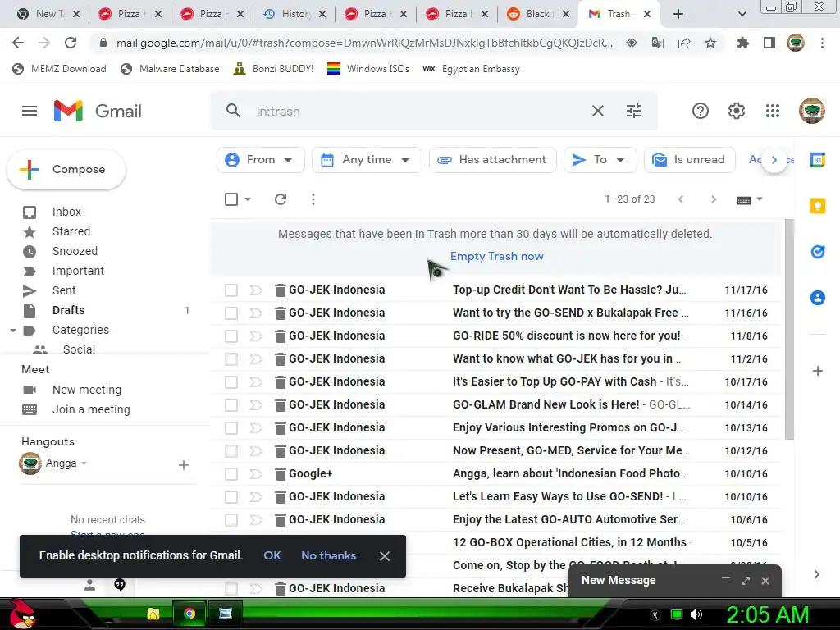Toggle the Is unread filter
This screenshot has height=630, width=840.
(689, 160)
